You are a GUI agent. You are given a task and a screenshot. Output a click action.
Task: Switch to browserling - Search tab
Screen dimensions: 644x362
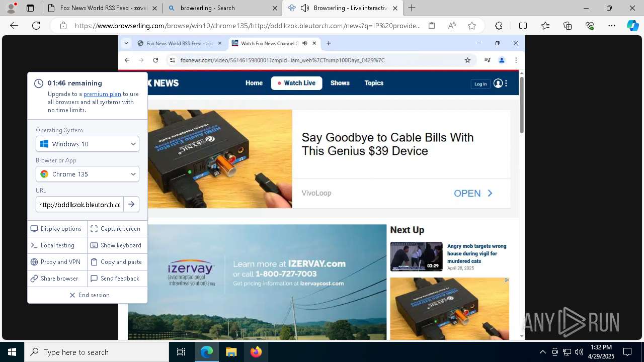click(x=222, y=8)
